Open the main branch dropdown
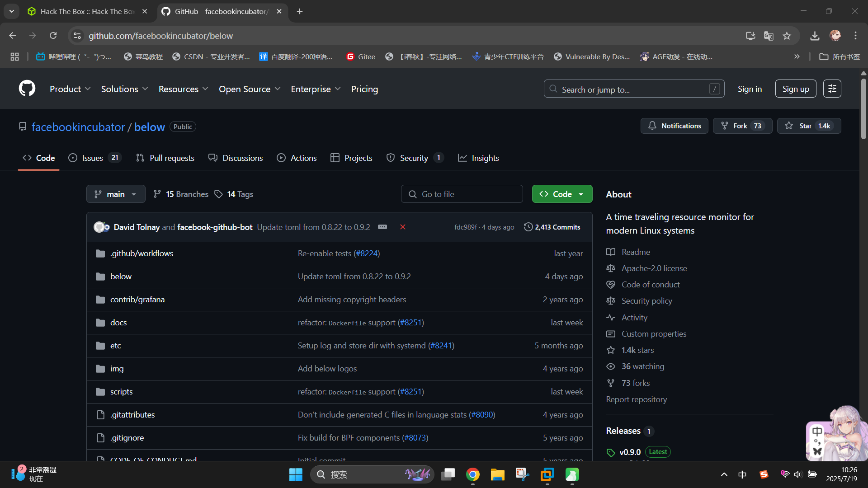This screenshot has width=868, height=488. click(116, 194)
